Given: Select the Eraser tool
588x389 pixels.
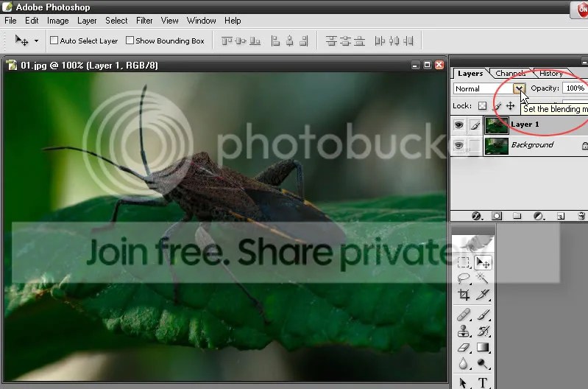Looking at the screenshot, I should pos(464,347).
